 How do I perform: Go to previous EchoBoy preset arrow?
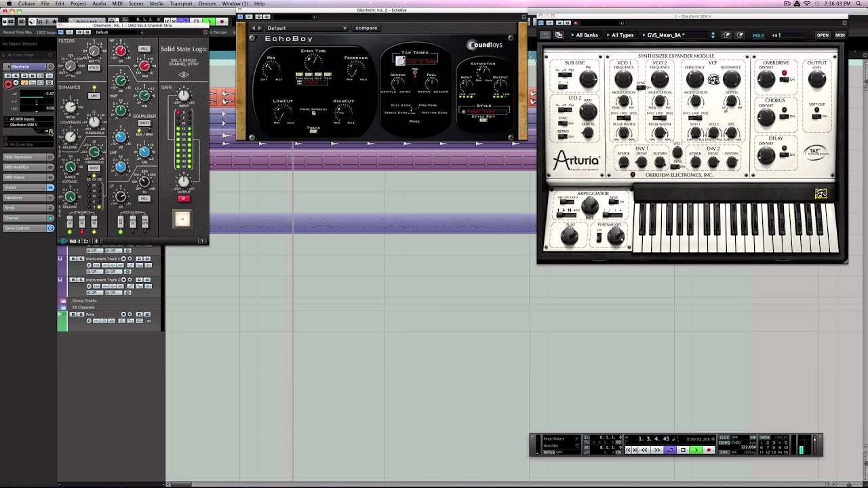254,28
